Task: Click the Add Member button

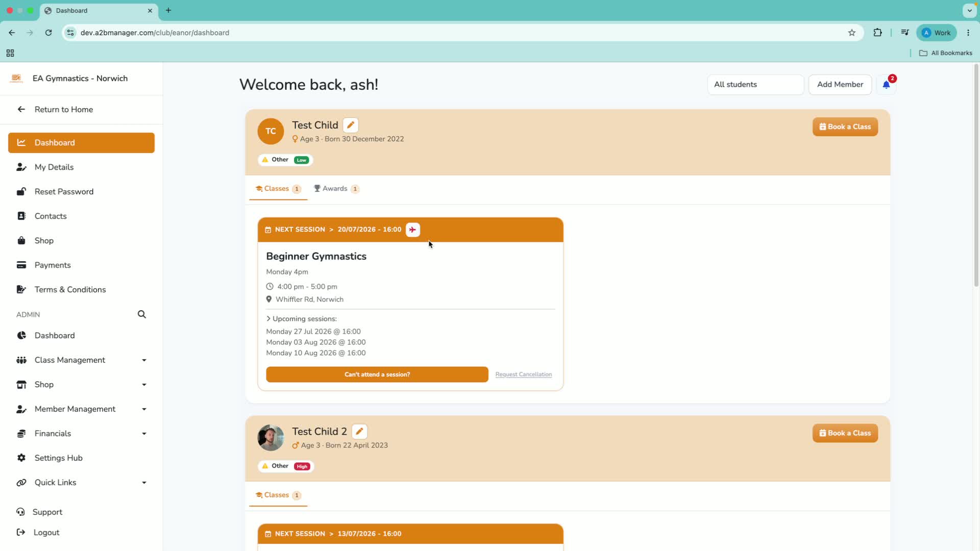Action: pos(840,85)
